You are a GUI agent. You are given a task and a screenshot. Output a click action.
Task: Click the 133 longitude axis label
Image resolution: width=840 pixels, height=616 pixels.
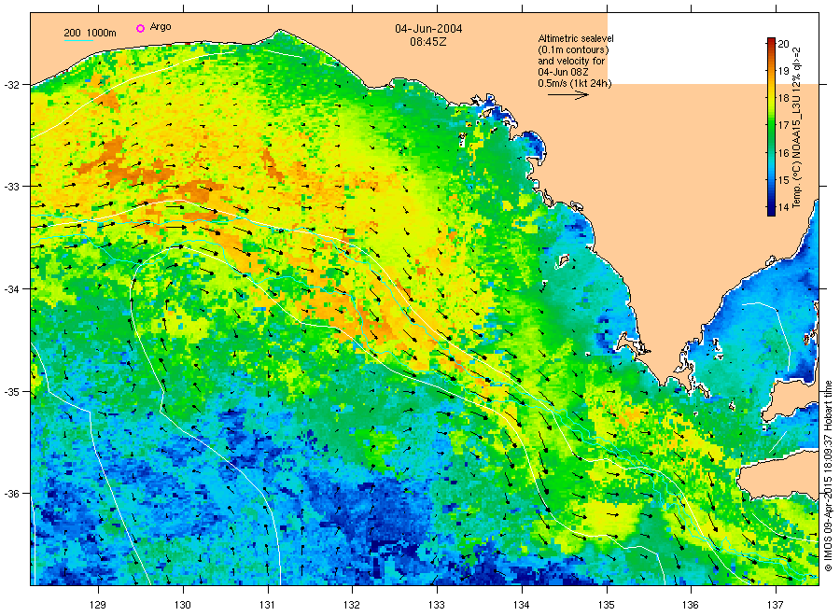tap(437, 605)
